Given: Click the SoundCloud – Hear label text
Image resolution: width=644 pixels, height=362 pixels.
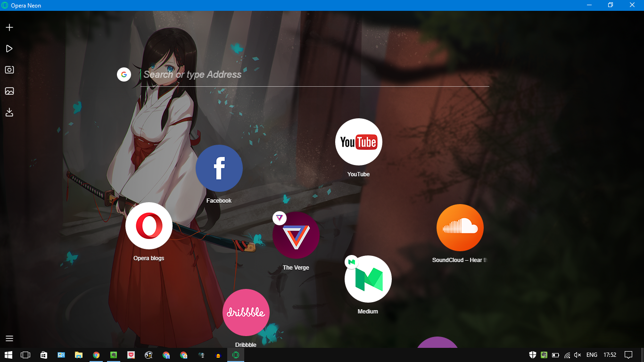Looking at the screenshot, I should coord(459,260).
